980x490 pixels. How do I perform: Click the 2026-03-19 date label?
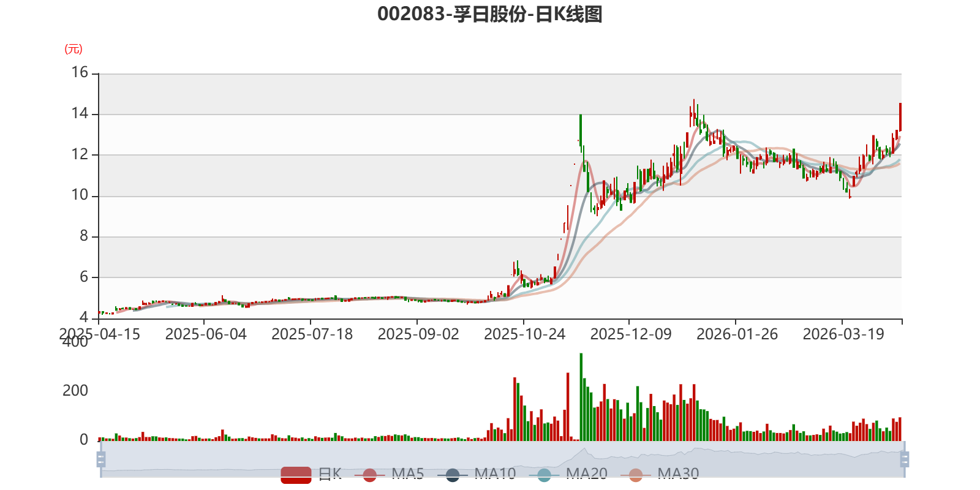(x=844, y=334)
